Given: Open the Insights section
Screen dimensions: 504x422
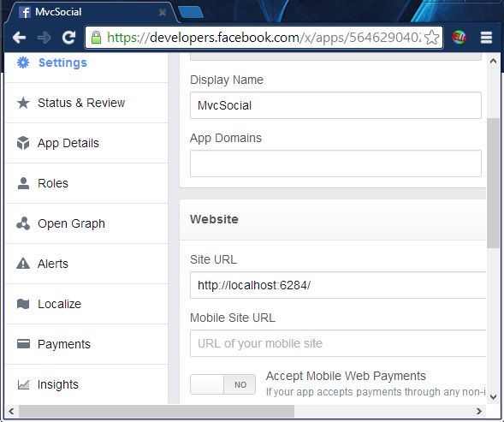Looking at the screenshot, I should click(86, 384).
